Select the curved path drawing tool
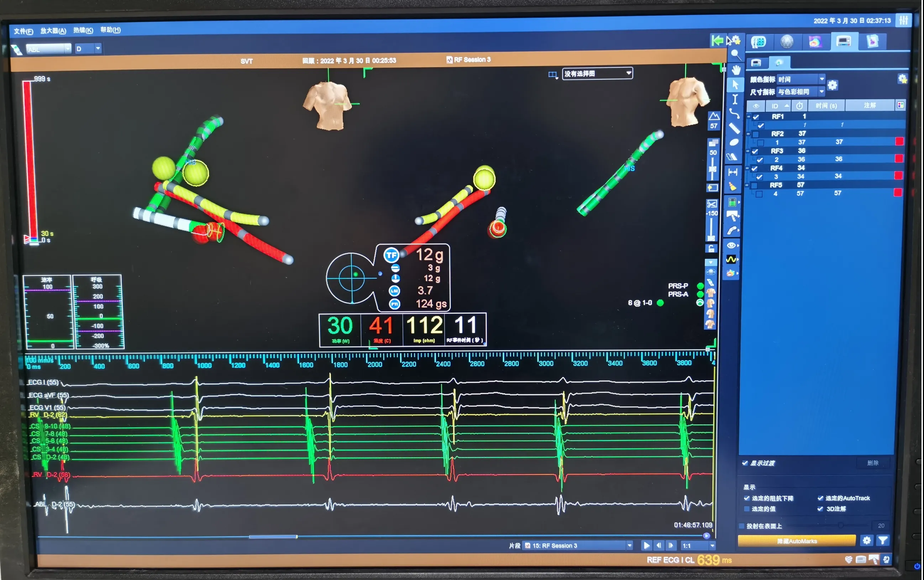924x580 pixels. (734, 114)
